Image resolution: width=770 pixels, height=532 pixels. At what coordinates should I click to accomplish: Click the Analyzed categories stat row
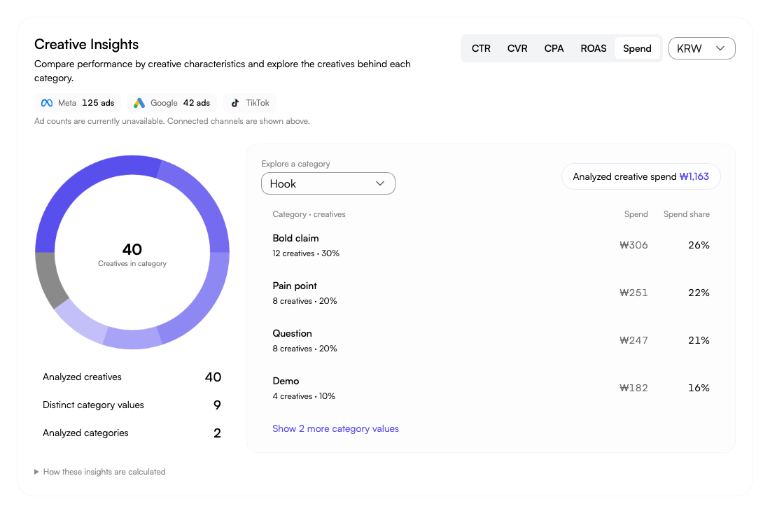coord(132,433)
